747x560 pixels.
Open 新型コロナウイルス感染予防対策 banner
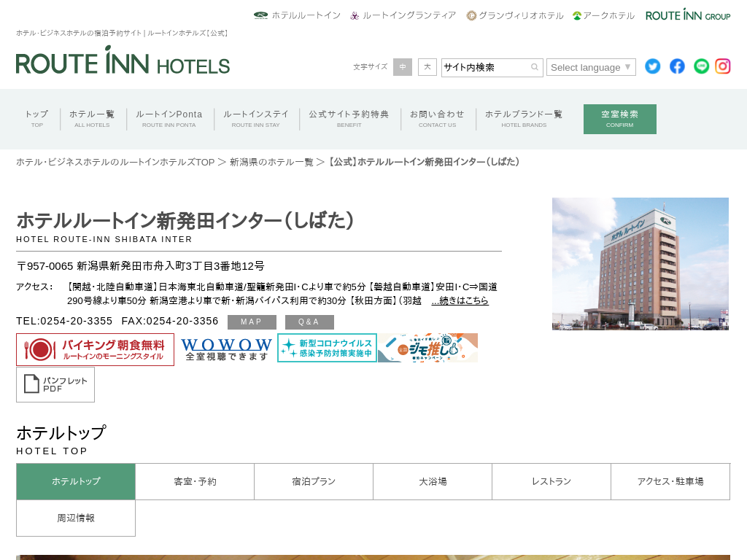pos(328,348)
